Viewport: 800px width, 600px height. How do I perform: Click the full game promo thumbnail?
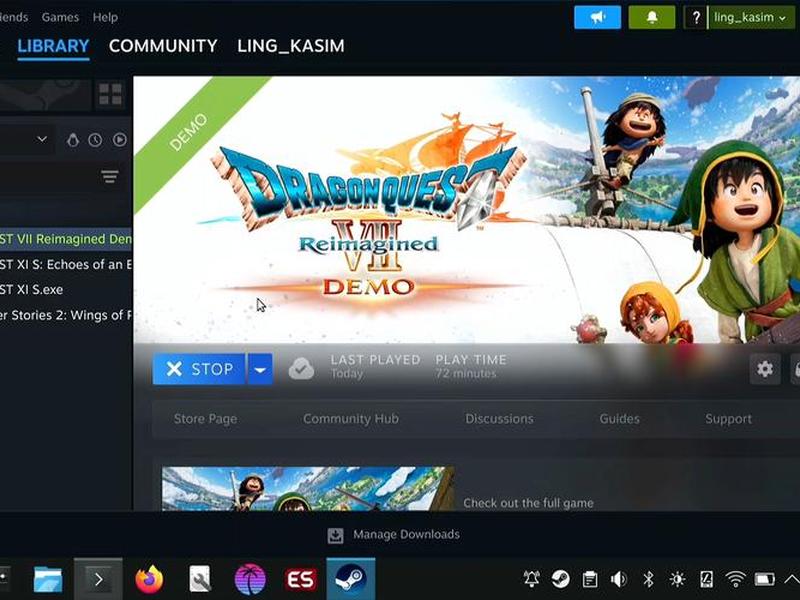coord(308,488)
